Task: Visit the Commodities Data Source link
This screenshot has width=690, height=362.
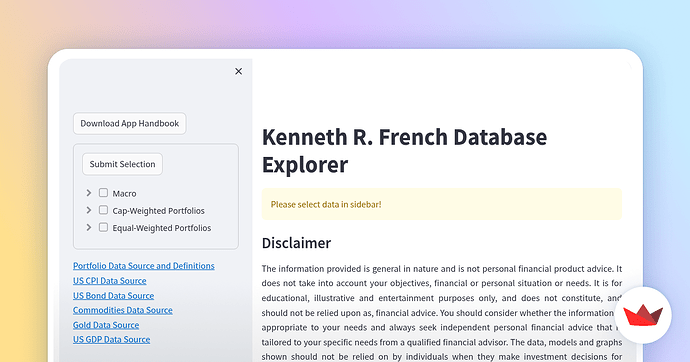Action: pos(123,310)
